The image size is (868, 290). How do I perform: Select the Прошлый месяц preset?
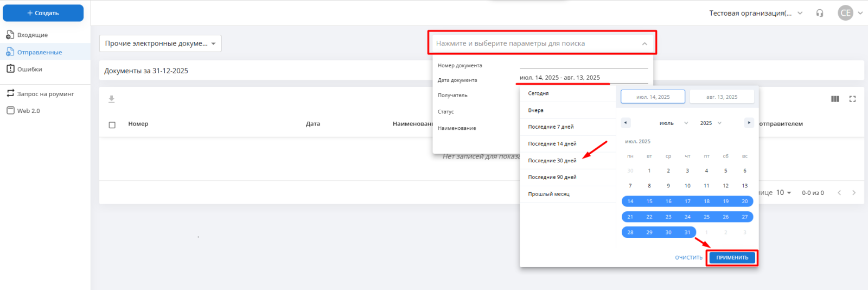548,194
